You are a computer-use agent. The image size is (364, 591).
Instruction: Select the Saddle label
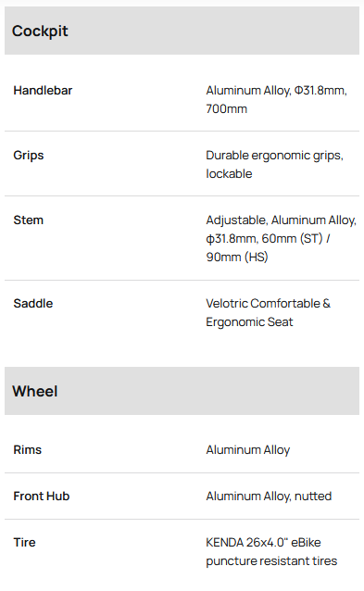[x=33, y=304]
